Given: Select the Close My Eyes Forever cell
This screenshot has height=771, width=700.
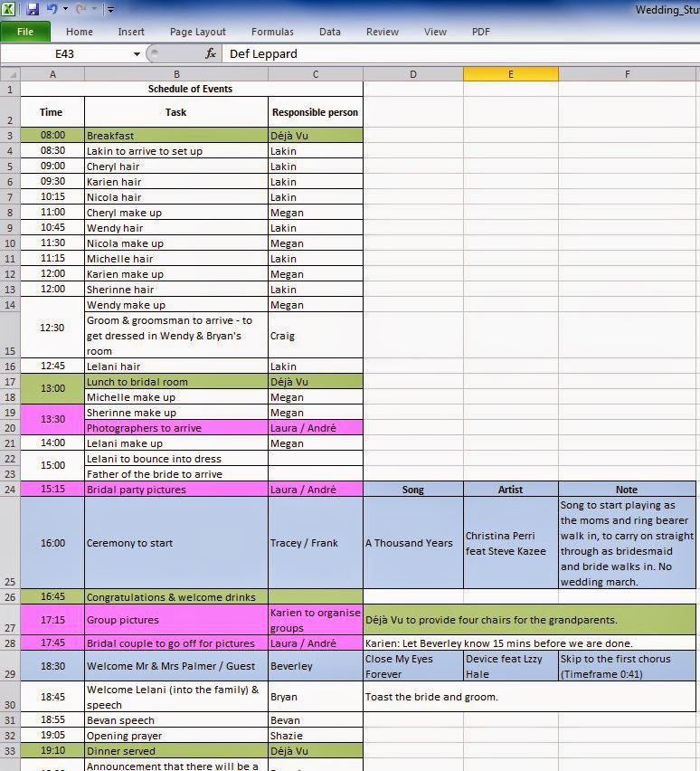Looking at the screenshot, I should (413, 666).
